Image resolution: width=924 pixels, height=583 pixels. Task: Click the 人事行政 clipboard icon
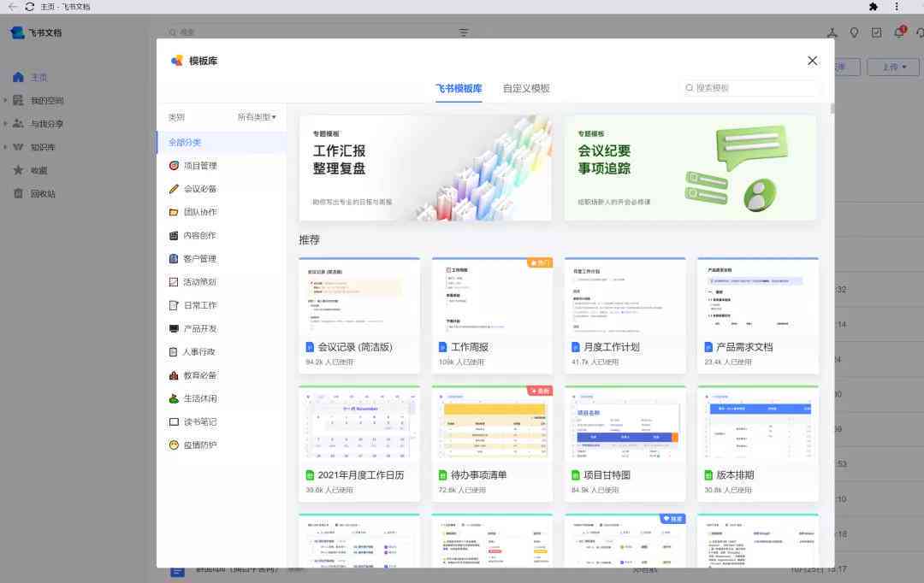coord(173,351)
